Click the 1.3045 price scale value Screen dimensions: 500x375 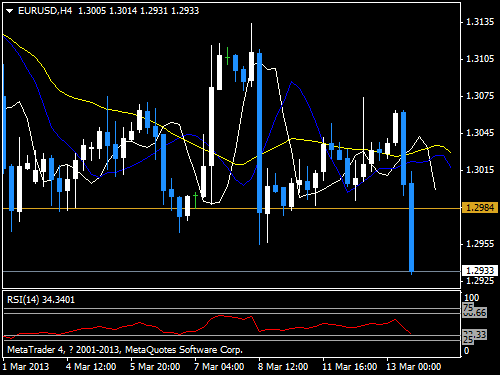(x=480, y=133)
